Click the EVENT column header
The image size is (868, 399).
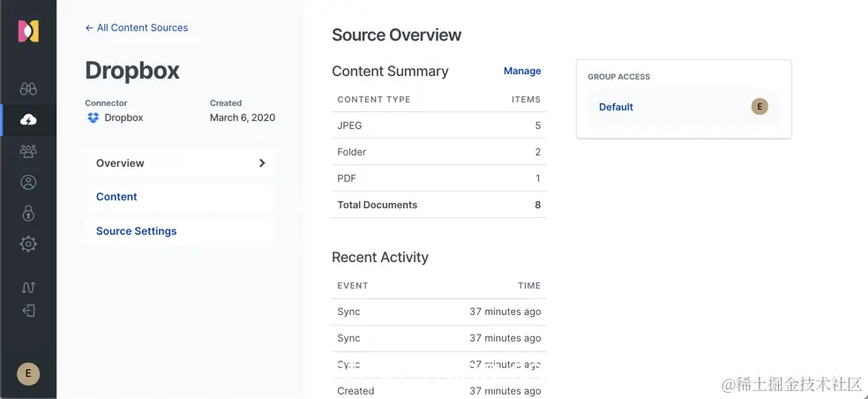(x=353, y=286)
